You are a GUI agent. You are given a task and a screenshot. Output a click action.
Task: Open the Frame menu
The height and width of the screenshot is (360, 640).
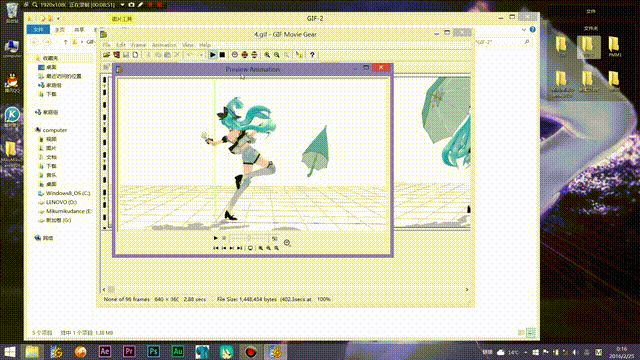tap(138, 45)
